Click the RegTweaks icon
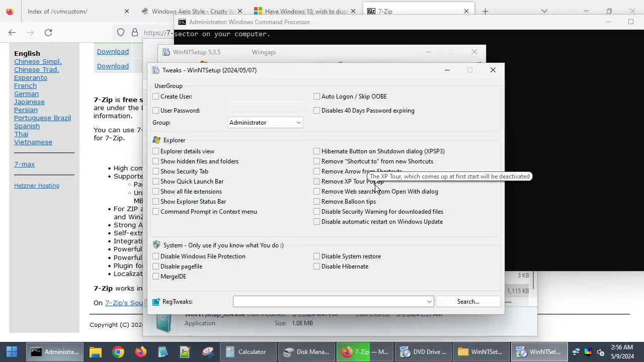Image resolution: width=644 pixels, height=362 pixels. (156, 302)
